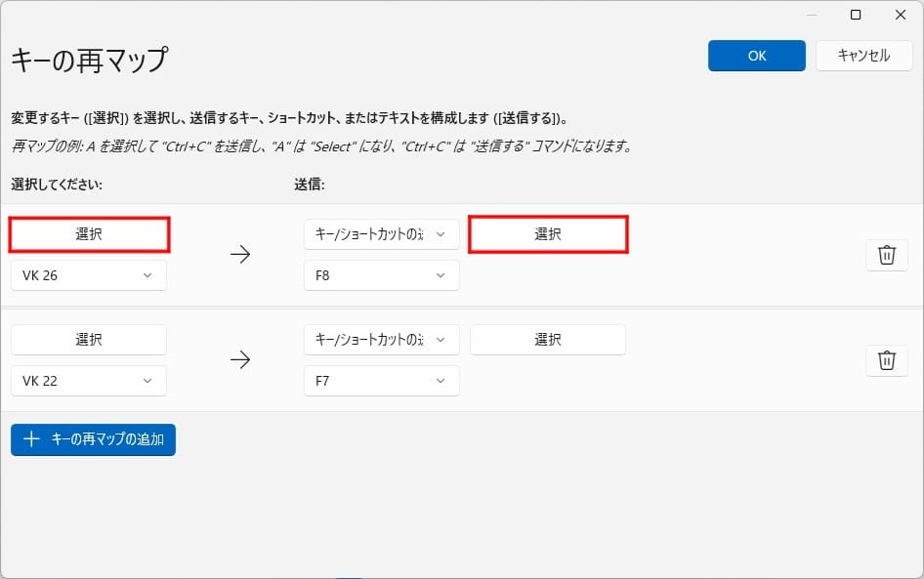
Task: Open the VK 26 source key dropdown
Action: (x=89, y=275)
